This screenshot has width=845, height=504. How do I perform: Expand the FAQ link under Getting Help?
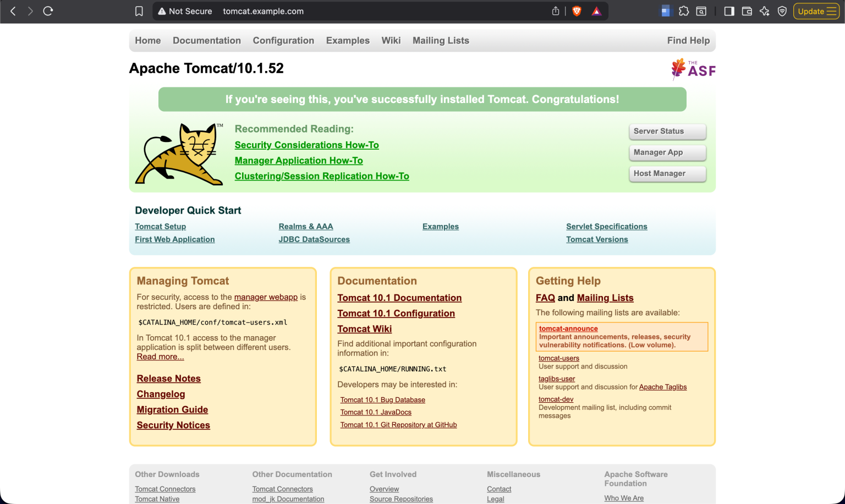click(545, 298)
